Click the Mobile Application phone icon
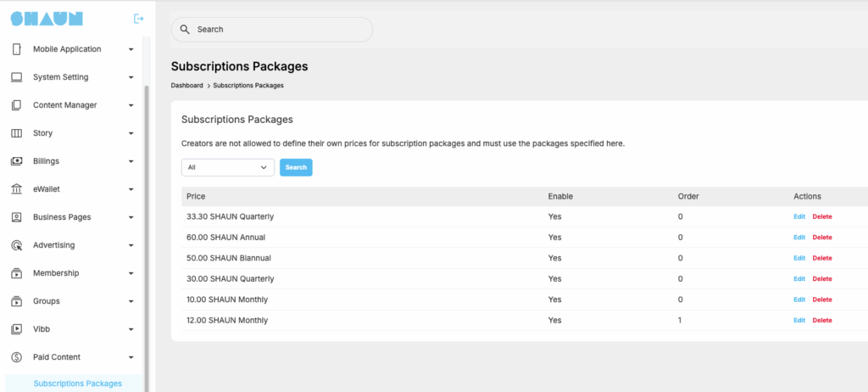 [x=17, y=49]
